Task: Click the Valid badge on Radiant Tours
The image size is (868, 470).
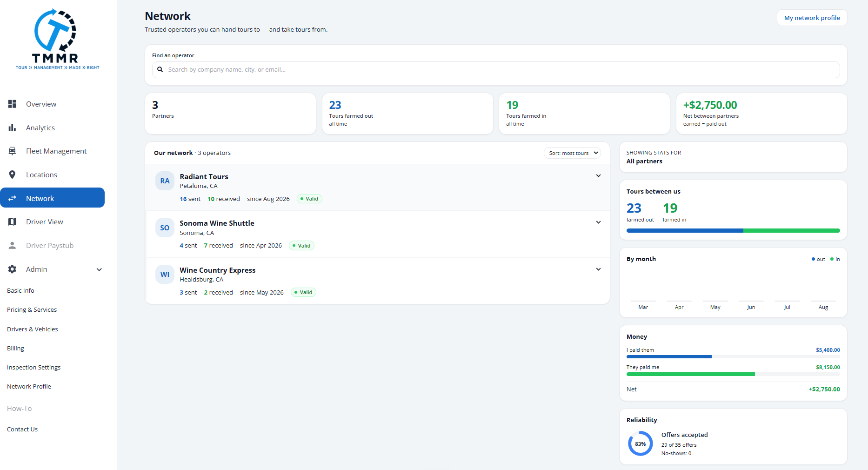Action: pos(309,199)
